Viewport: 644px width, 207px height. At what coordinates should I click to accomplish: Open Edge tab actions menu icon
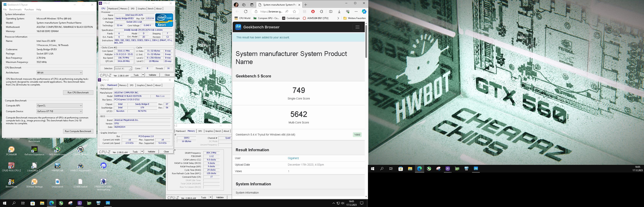click(x=252, y=5)
